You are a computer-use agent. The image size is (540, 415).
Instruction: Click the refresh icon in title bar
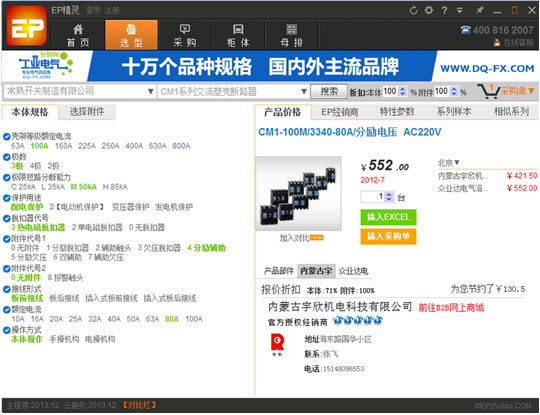(413, 10)
